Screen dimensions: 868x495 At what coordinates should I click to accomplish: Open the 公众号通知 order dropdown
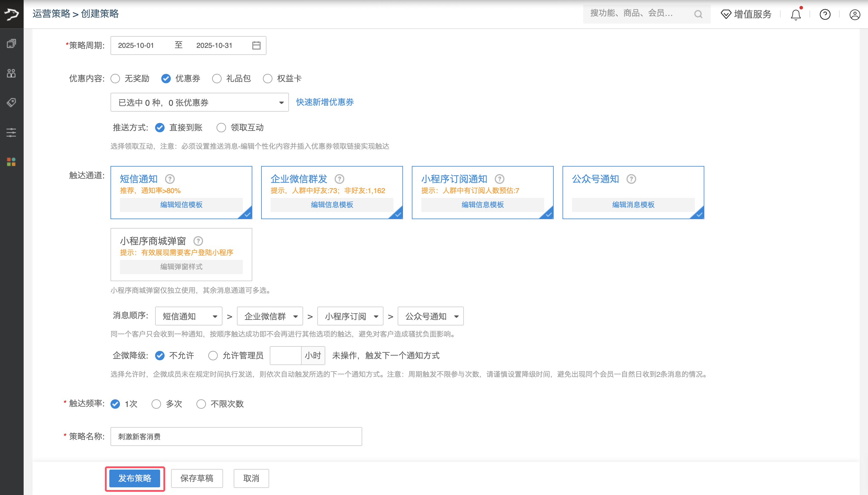(430, 316)
